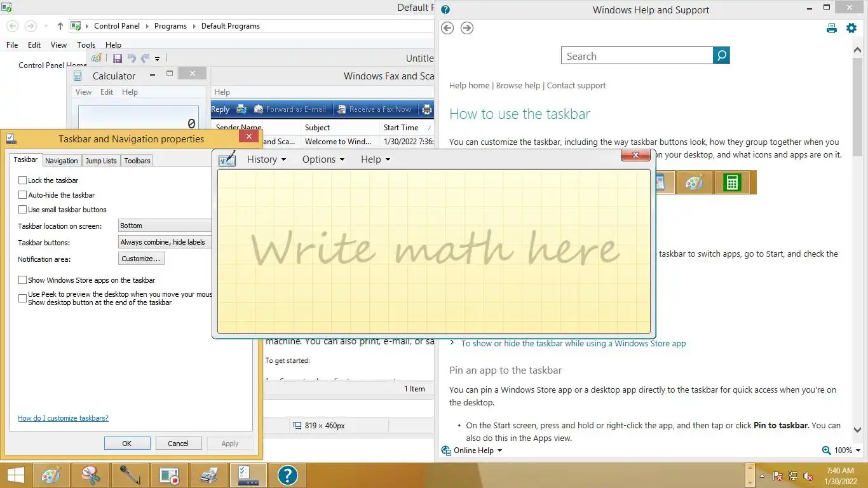Click the print icon in Help window
The height and width of the screenshot is (488, 868).
tap(831, 28)
